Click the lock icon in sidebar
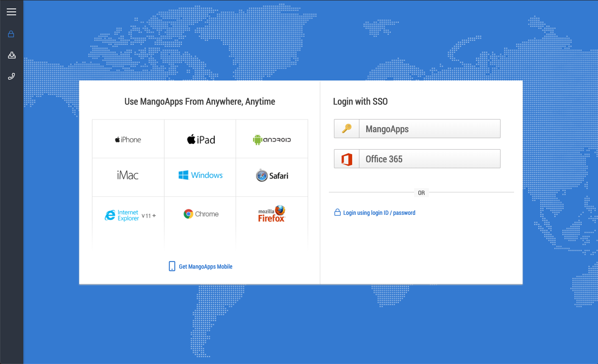 coord(11,34)
